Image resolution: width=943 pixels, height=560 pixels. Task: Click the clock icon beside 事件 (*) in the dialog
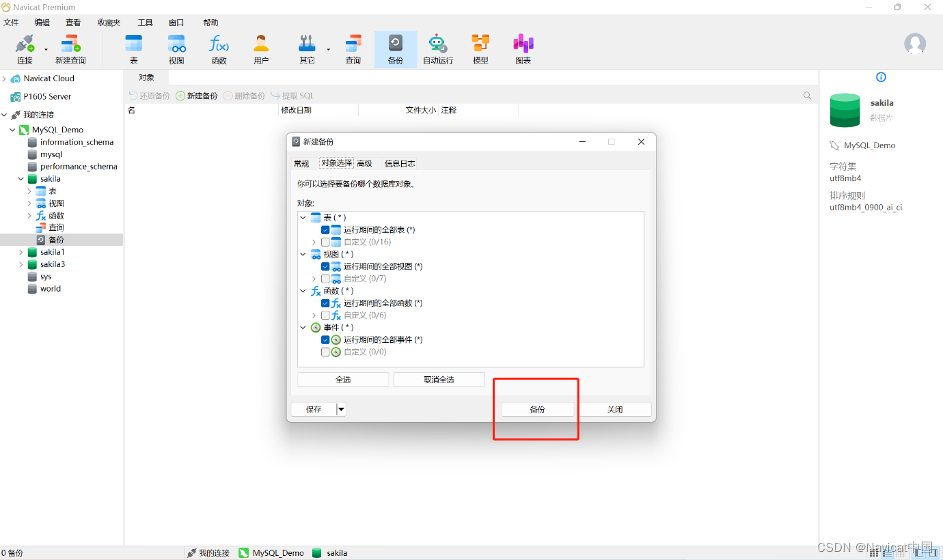(316, 328)
